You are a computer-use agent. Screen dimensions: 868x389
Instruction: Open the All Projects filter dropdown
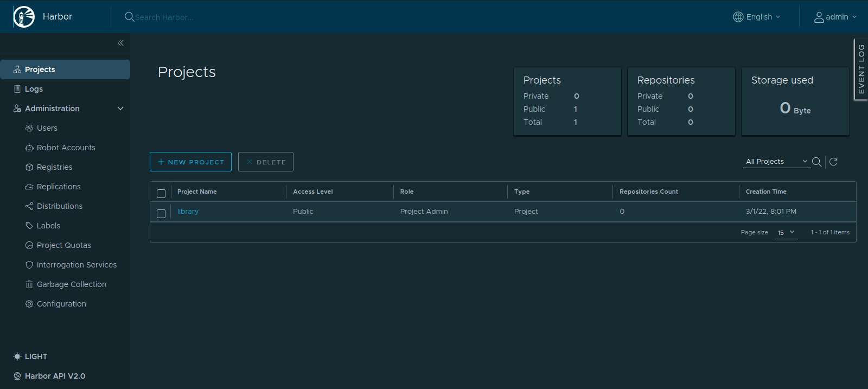pyautogui.click(x=777, y=162)
